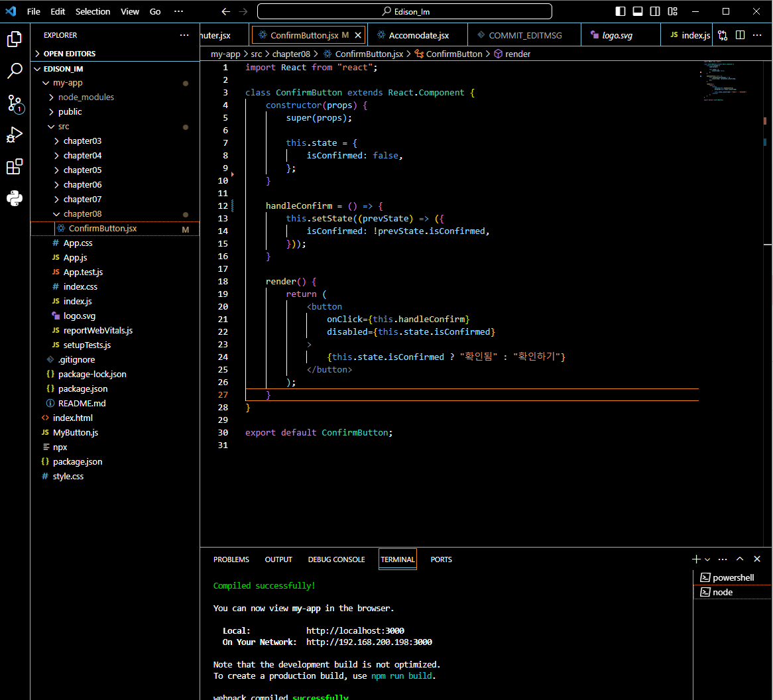Click the Explorer files icon
This screenshot has height=700, width=773.
[15, 39]
